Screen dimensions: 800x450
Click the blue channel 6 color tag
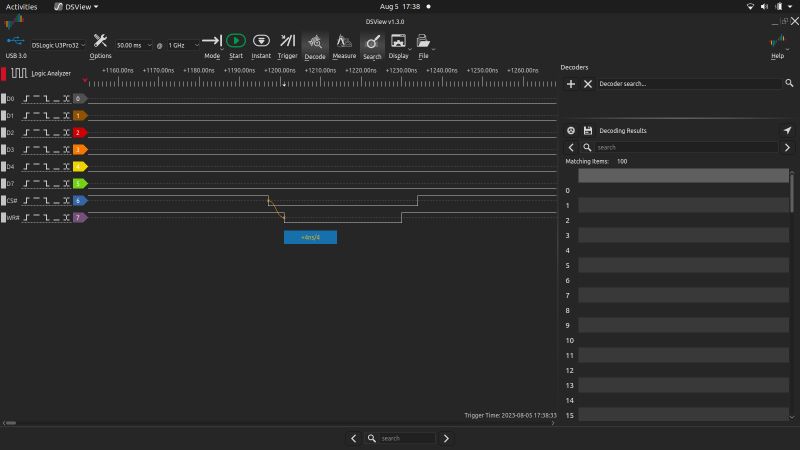[80, 201]
